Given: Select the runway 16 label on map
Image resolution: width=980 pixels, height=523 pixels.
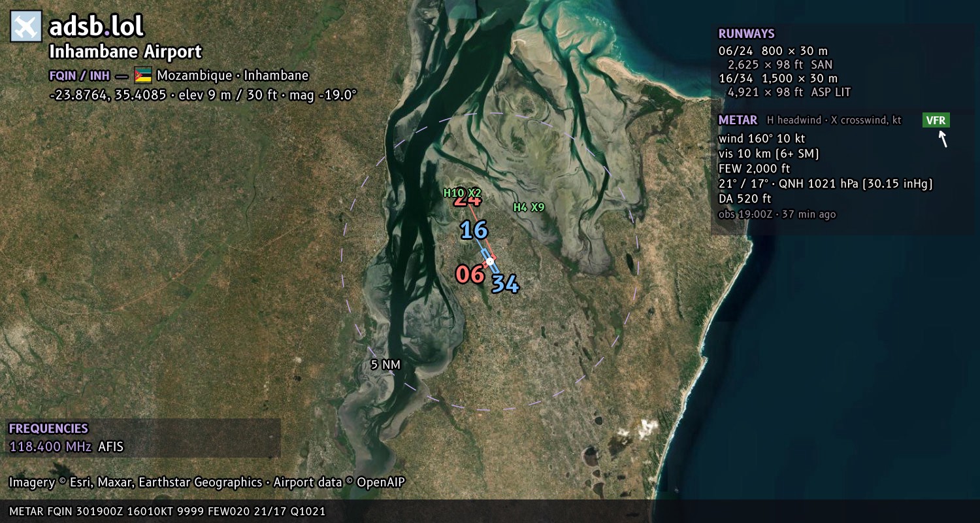Looking at the screenshot, I should coord(474,230).
